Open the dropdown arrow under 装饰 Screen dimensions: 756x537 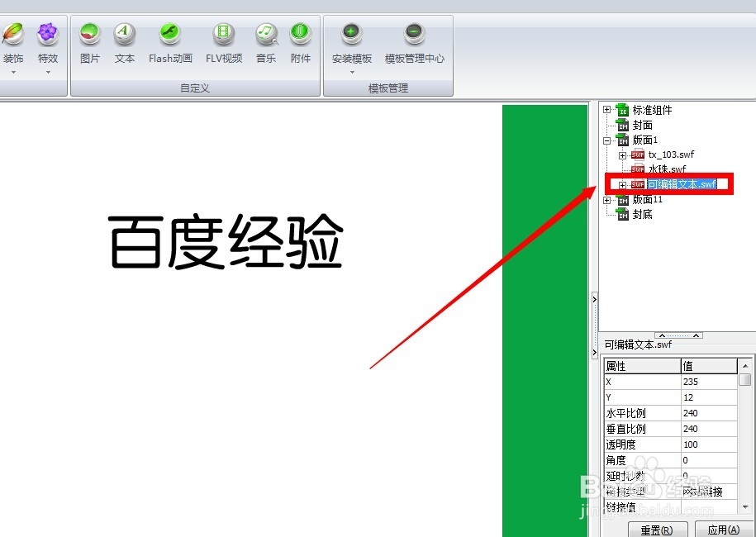pyautogui.click(x=13, y=73)
